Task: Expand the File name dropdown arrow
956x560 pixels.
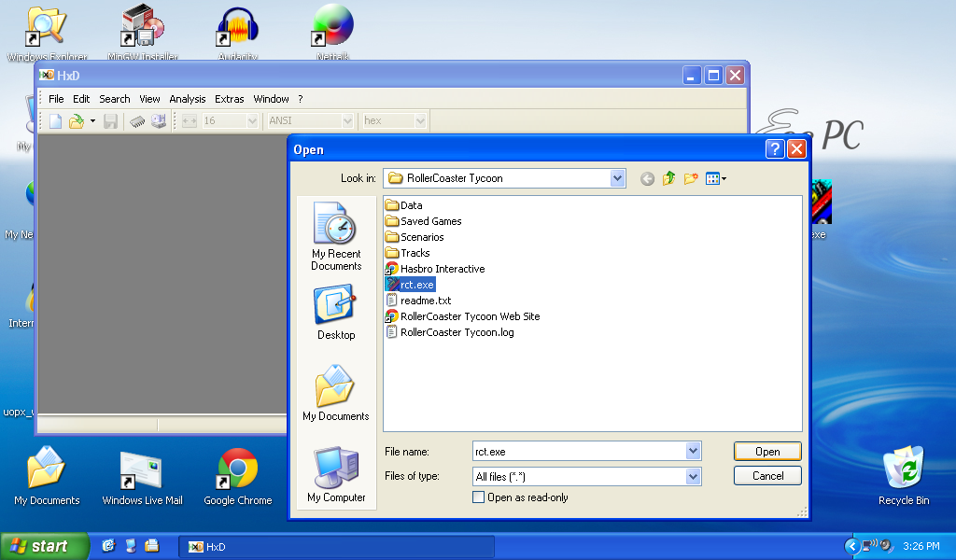Action: [693, 452]
